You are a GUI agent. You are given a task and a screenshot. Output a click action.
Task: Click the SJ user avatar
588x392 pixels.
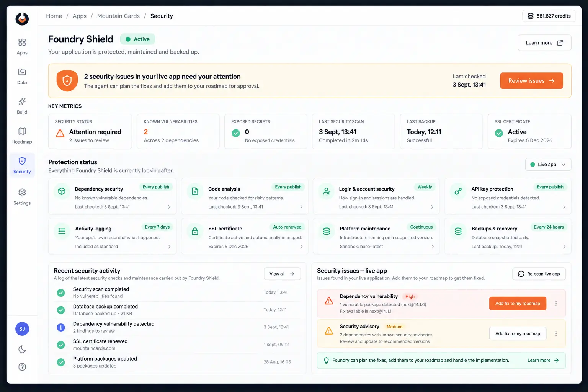[22, 329]
